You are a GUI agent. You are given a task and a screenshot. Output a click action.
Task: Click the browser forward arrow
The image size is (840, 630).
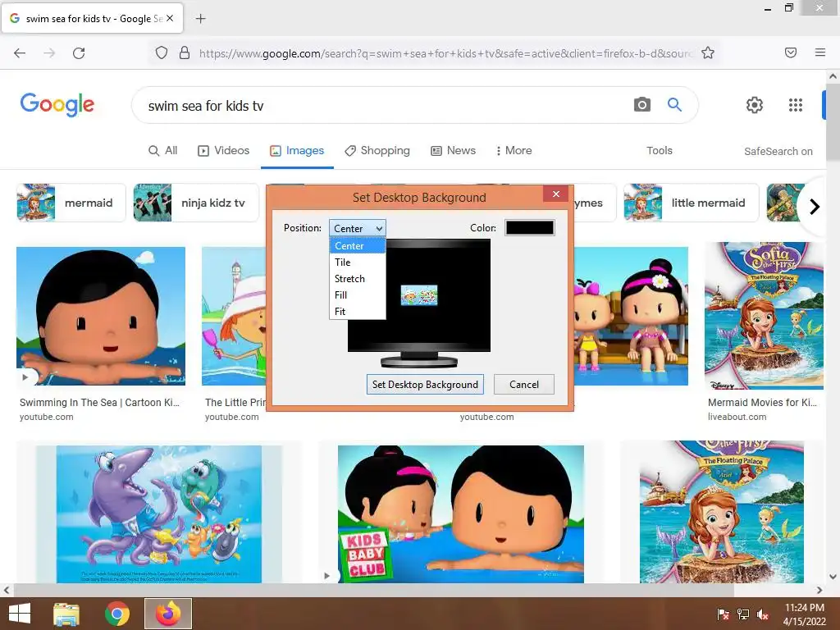49,53
